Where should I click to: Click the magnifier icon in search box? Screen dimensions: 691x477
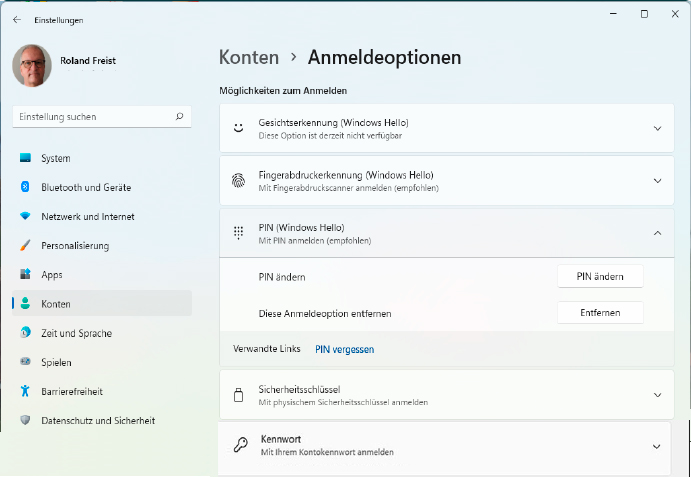coord(179,116)
